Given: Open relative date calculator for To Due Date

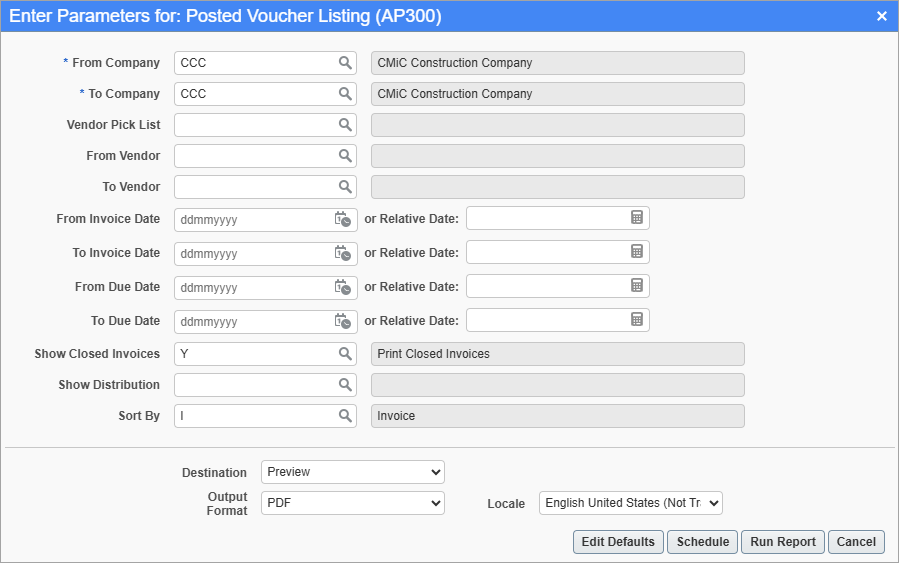Looking at the screenshot, I should pyautogui.click(x=636, y=319).
